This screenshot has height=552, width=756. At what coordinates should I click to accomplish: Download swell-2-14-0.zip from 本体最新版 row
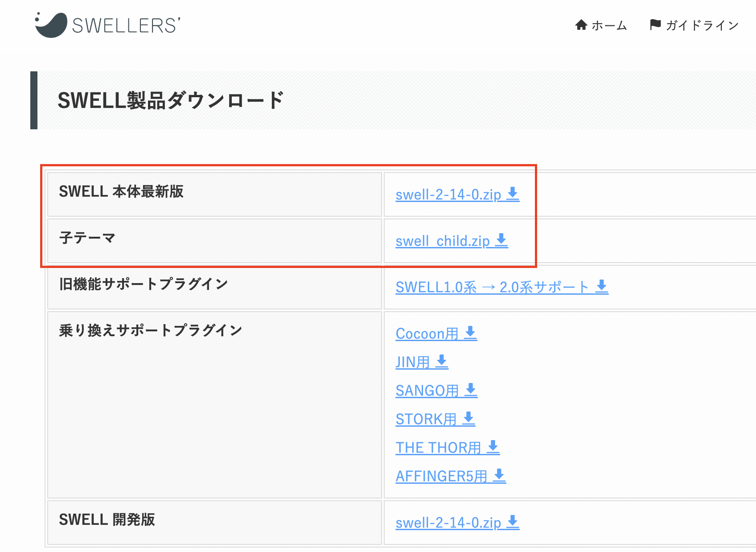click(x=448, y=195)
